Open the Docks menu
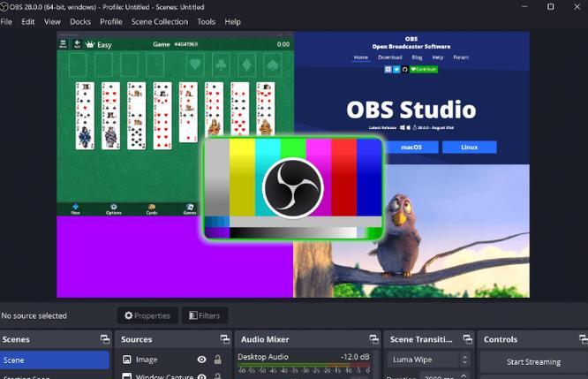 [x=80, y=22]
